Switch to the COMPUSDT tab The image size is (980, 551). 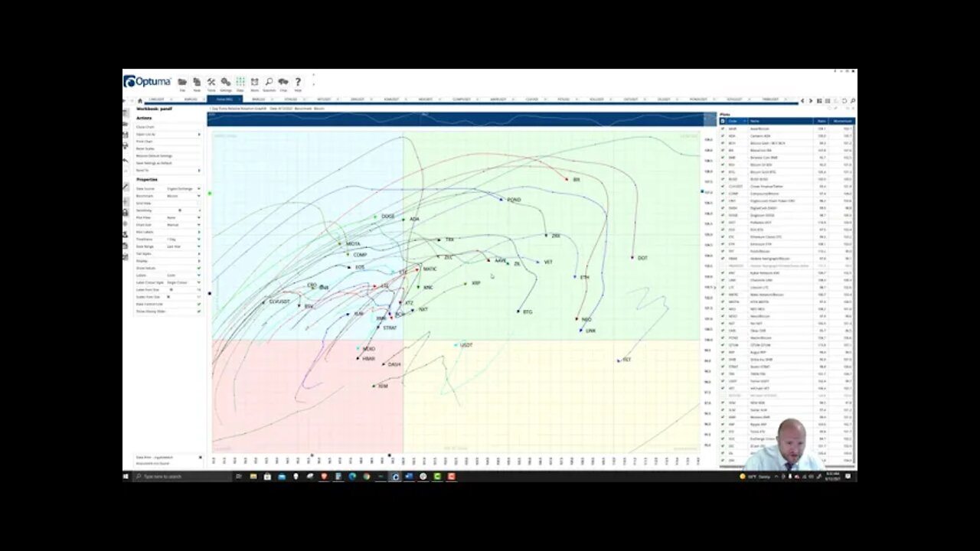pos(461,99)
